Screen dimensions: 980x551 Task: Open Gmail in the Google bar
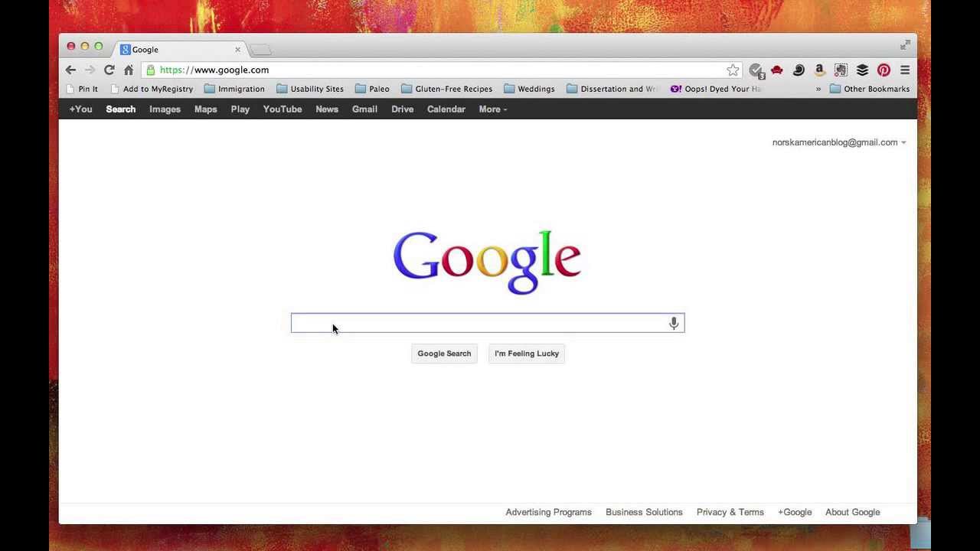[x=364, y=109]
